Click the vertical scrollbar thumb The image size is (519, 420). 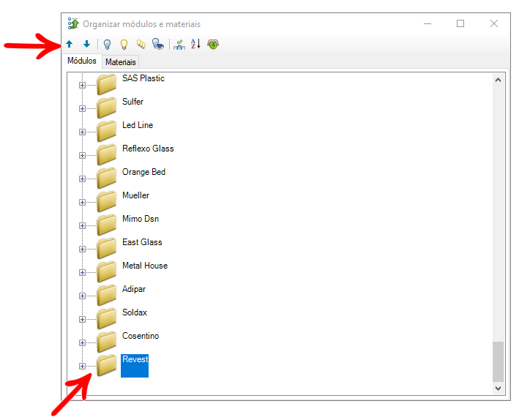tap(498, 361)
